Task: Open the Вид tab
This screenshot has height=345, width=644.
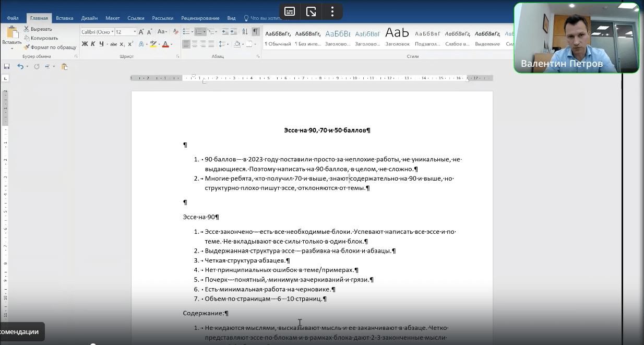Action: (232, 18)
